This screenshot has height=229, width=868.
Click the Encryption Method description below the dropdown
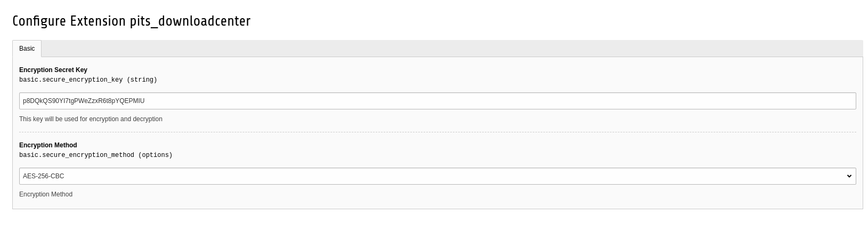click(46, 194)
